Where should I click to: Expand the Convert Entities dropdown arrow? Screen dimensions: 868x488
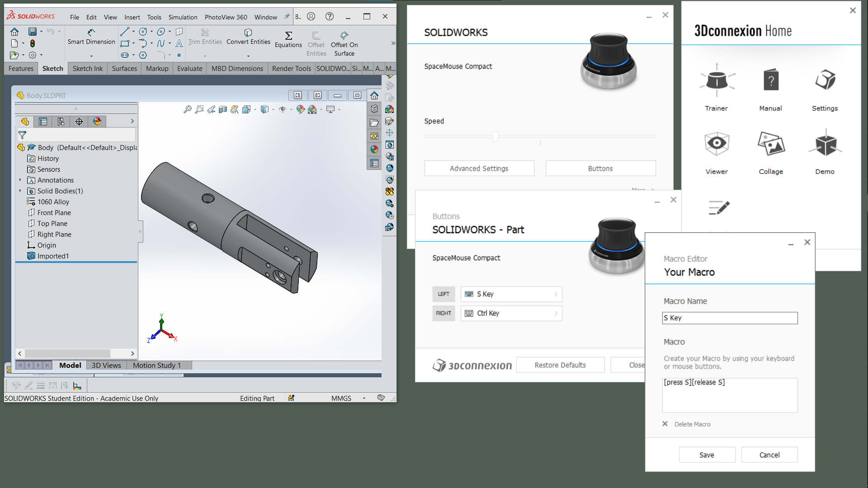click(x=248, y=56)
